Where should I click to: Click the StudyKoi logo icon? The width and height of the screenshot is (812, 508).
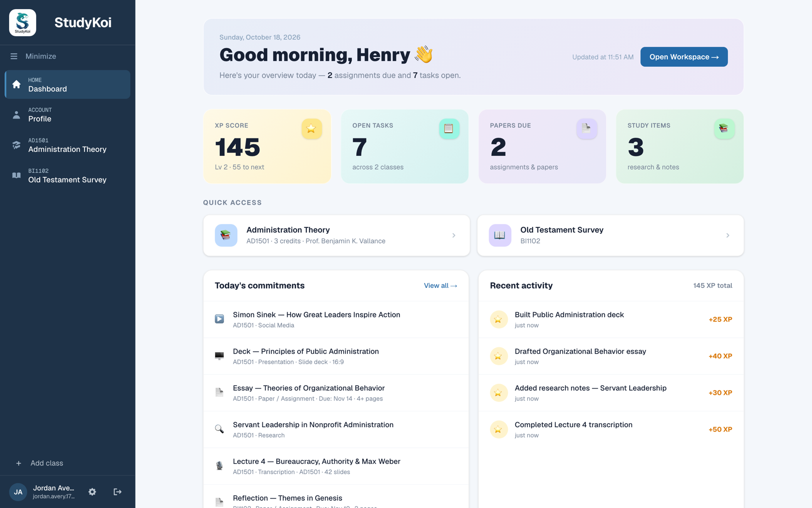[23, 23]
